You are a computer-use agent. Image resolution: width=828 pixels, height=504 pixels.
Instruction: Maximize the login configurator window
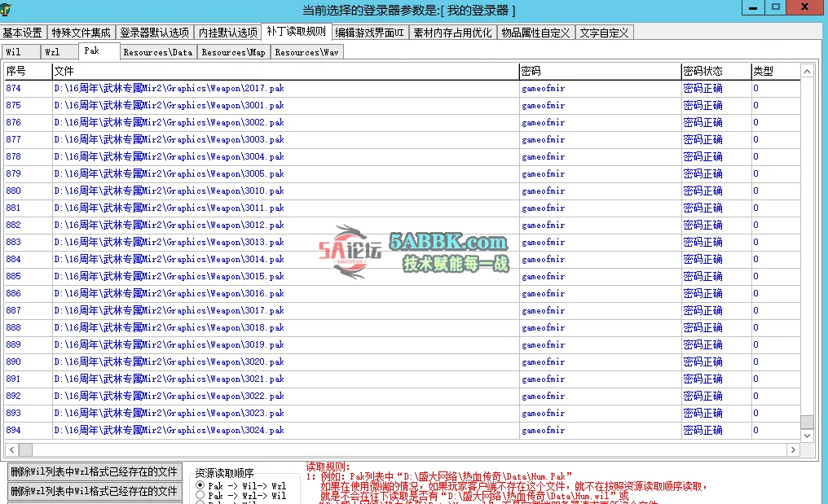[775, 7]
